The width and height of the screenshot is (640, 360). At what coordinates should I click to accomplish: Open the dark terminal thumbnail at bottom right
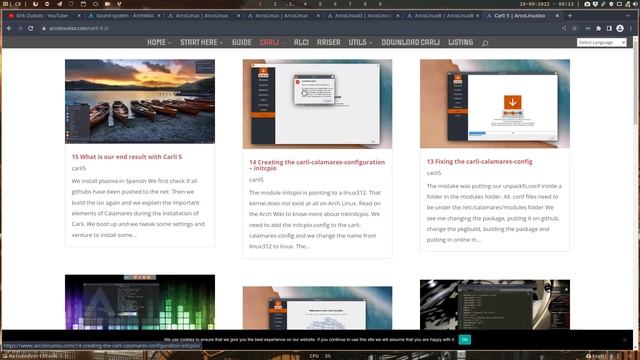pos(495,304)
